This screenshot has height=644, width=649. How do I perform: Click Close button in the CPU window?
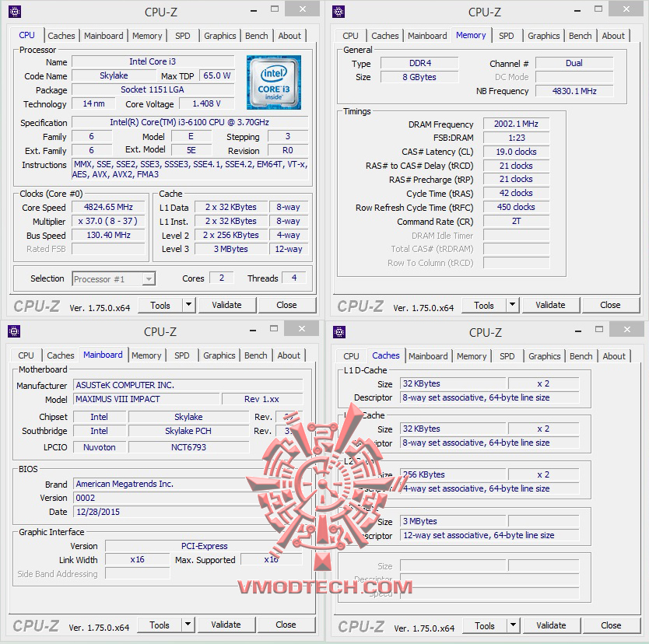(286, 305)
